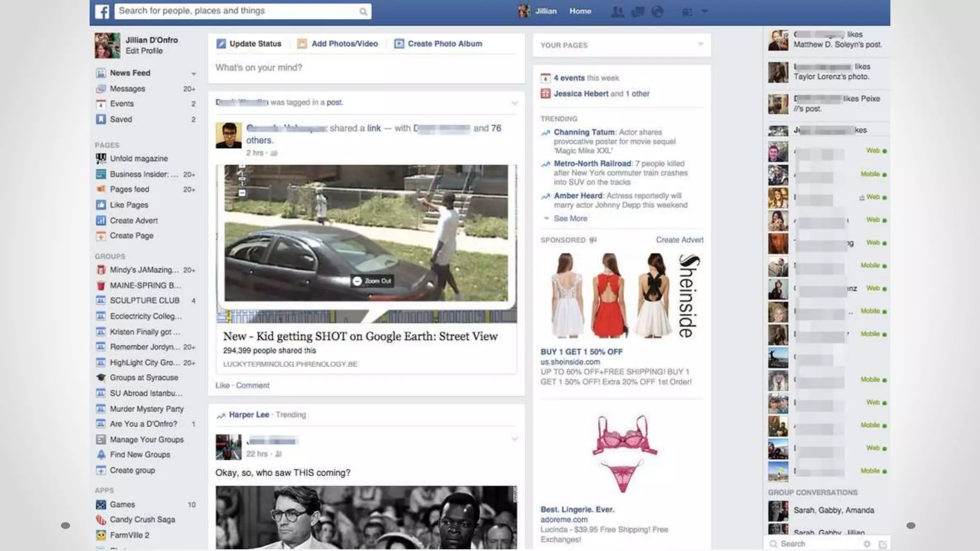Click the Comment link under the post

click(253, 386)
